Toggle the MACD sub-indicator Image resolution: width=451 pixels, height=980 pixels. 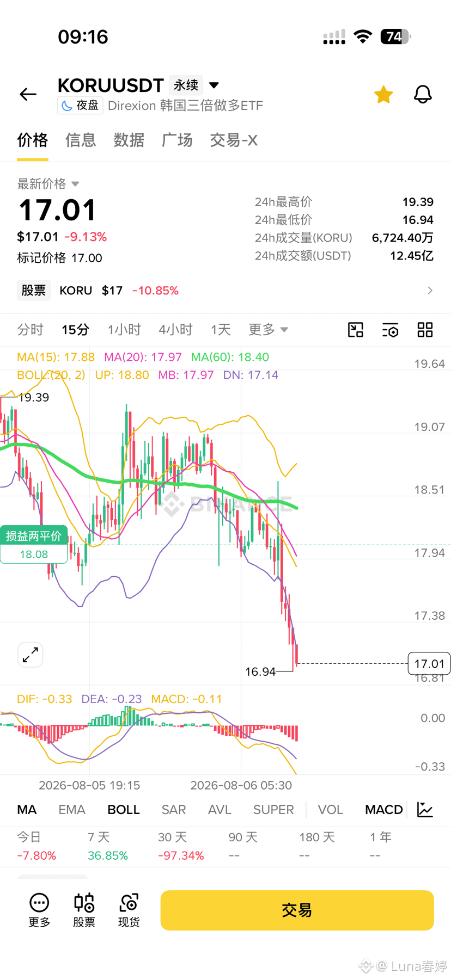coord(384,810)
